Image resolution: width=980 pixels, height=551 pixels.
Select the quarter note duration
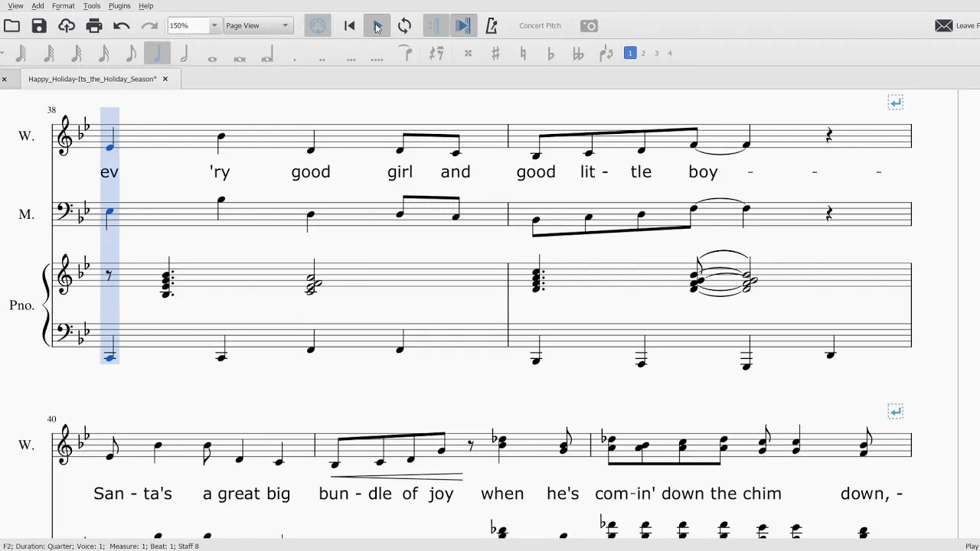click(x=158, y=54)
